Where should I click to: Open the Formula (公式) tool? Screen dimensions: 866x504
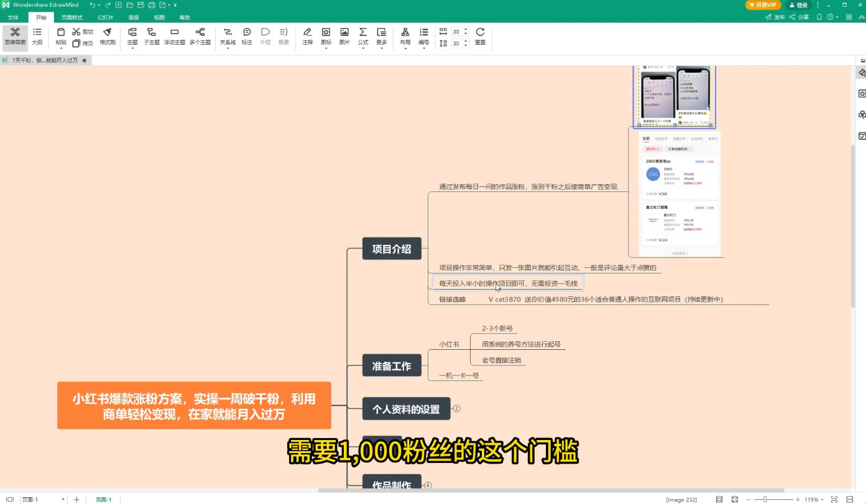[362, 36]
